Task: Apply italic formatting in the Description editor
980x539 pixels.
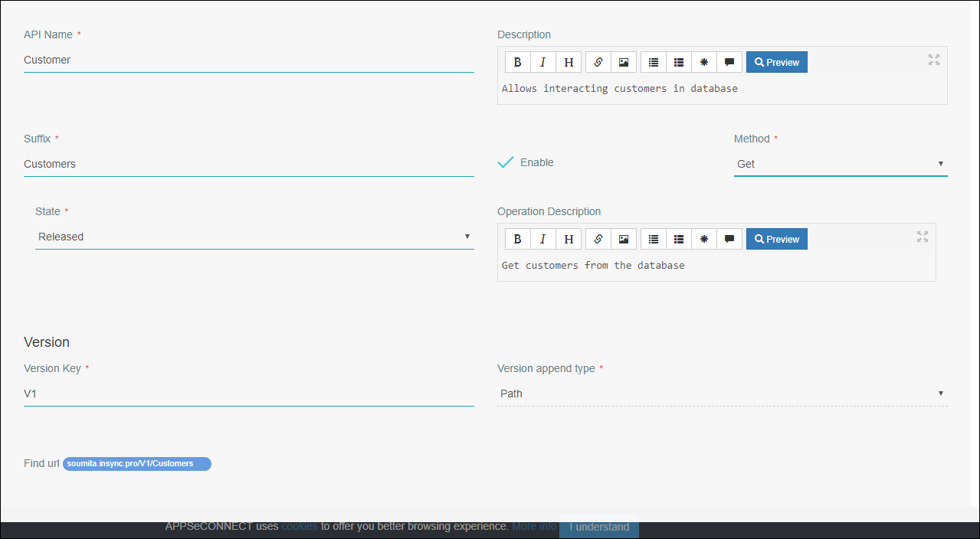Action: click(542, 62)
